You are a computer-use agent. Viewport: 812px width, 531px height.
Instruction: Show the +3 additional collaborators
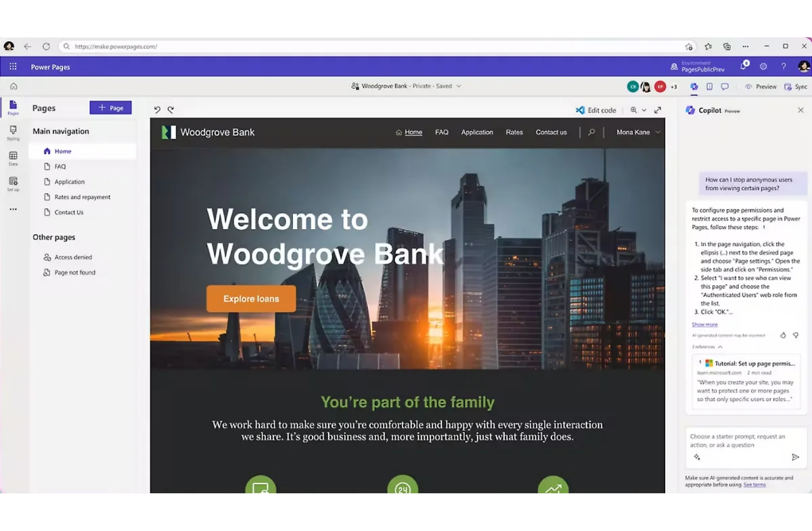(x=673, y=87)
